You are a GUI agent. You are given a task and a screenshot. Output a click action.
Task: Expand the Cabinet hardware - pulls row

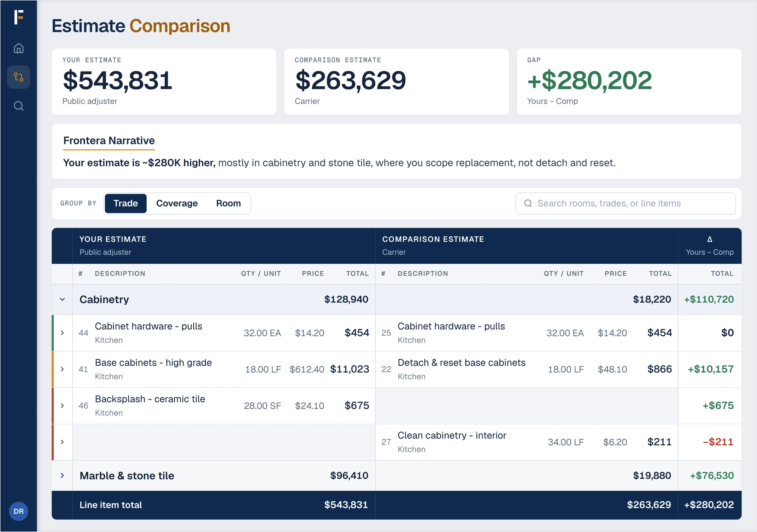click(62, 333)
